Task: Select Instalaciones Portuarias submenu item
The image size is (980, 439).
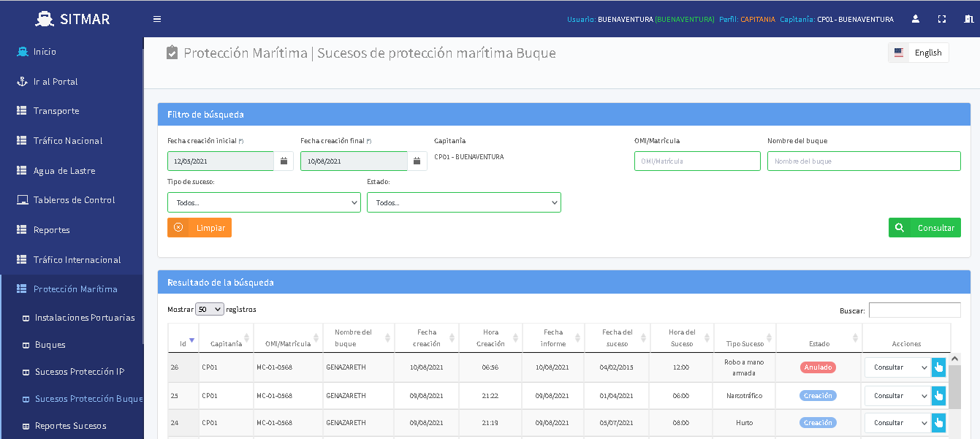Action: click(x=85, y=318)
